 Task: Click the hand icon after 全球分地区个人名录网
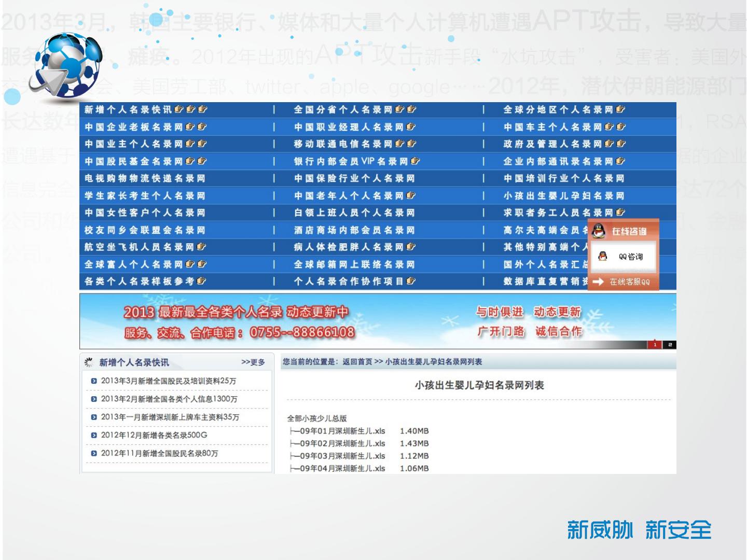click(x=620, y=109)
